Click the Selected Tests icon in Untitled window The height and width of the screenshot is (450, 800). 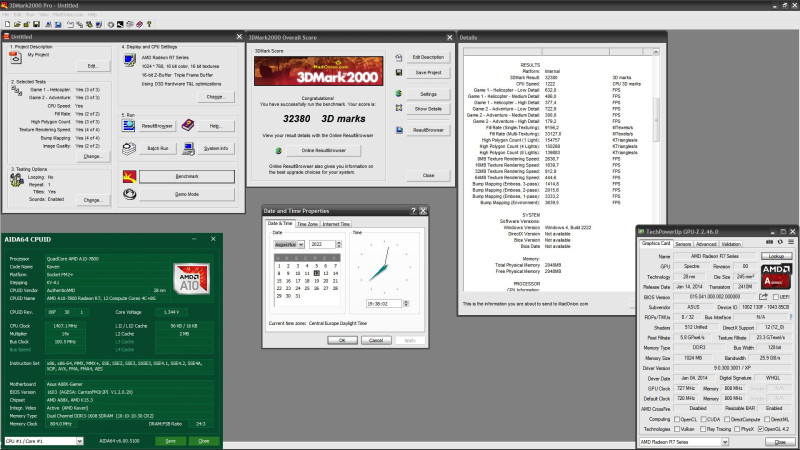coord(16,91)
